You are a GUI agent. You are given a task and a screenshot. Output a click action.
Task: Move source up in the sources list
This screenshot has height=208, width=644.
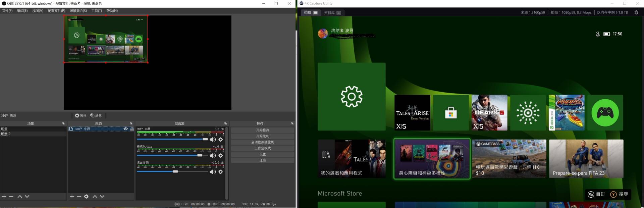[x=95, y=197]
